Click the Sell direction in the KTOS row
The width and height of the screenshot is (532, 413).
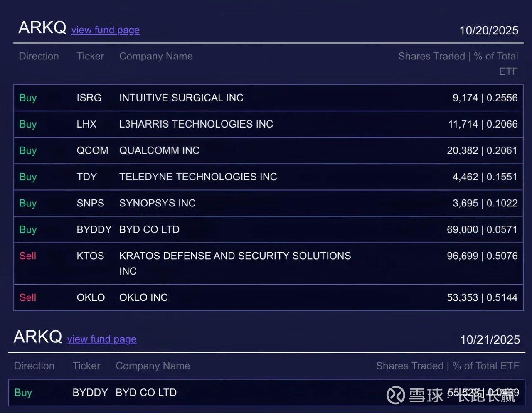coord(28,256)
